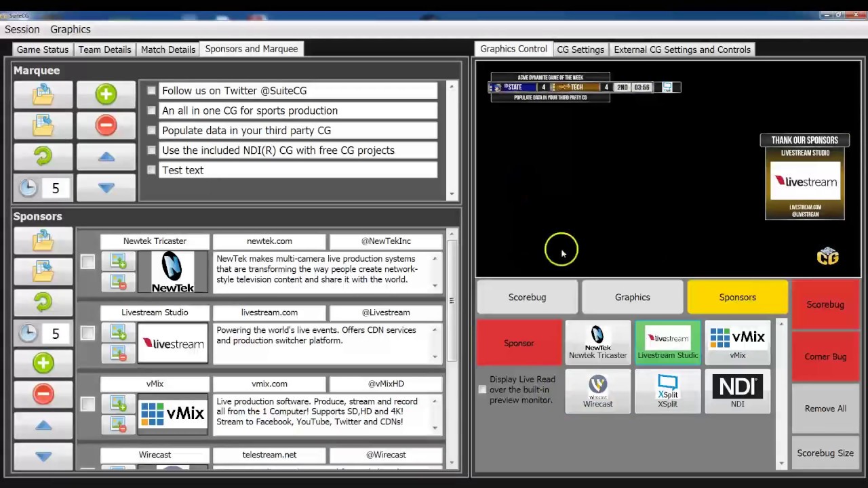
Task: Select the XSplit sponsor button
Action: pos(667,391)
